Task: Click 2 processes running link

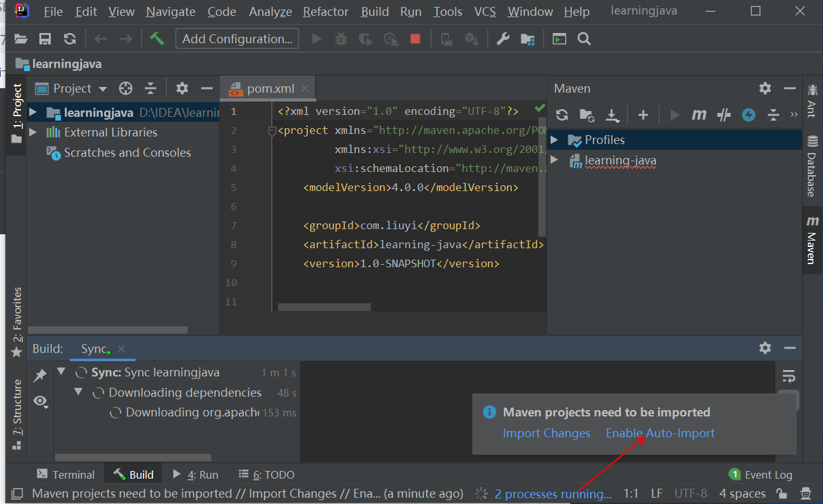Action: (553, 493)
